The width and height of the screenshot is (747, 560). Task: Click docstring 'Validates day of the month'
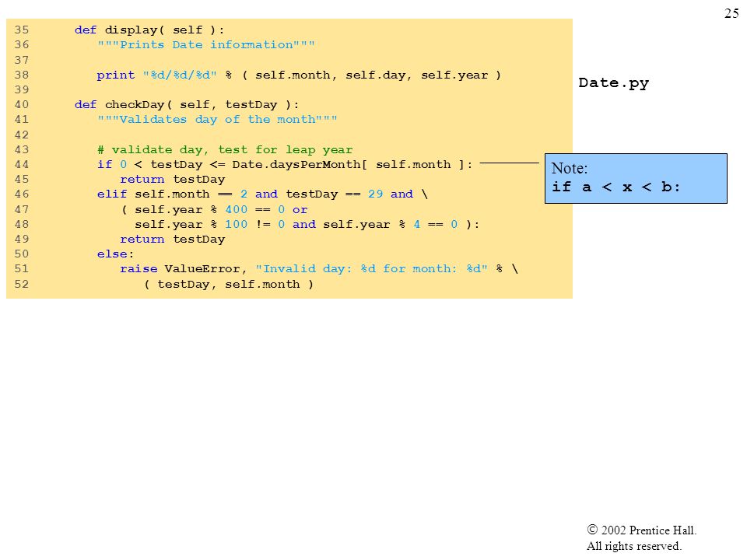pos(217,120)
